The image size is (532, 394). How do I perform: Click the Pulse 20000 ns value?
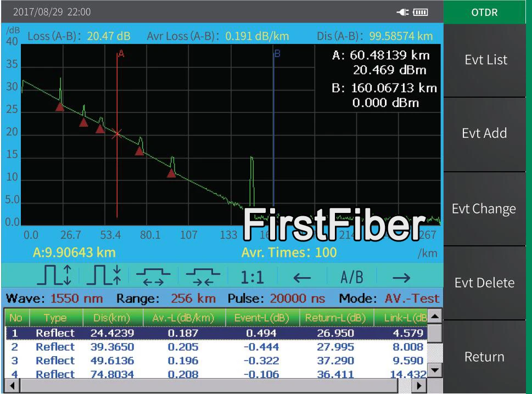[x=298, y=299]
